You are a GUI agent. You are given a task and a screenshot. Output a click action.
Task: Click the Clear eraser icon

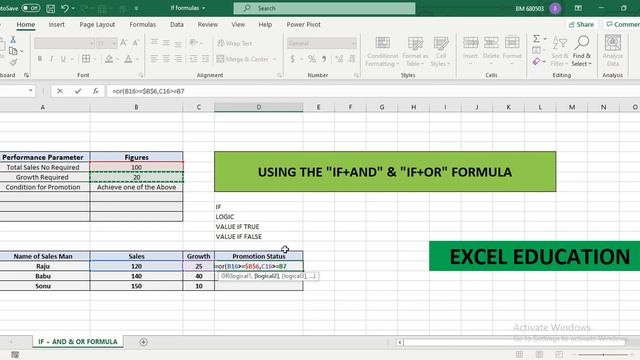tap(536, 62)
